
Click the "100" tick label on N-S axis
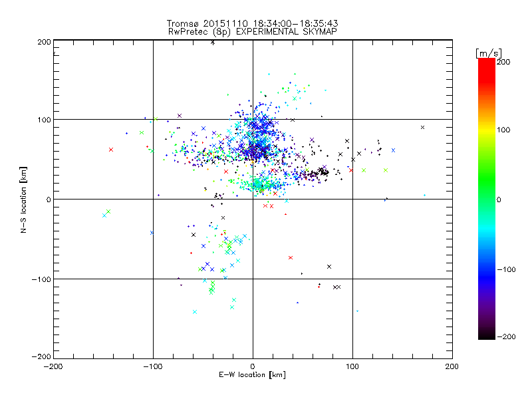click(x=44, y=120)
